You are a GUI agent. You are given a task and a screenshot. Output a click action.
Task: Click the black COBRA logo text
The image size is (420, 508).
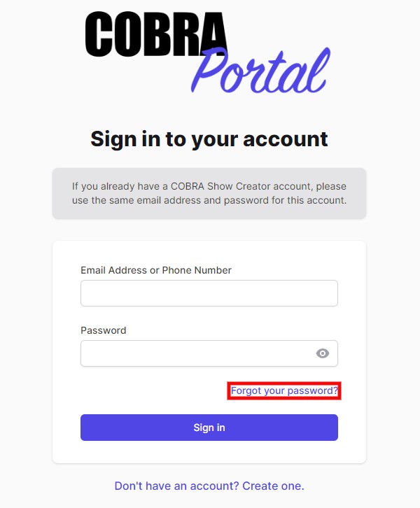155,35
